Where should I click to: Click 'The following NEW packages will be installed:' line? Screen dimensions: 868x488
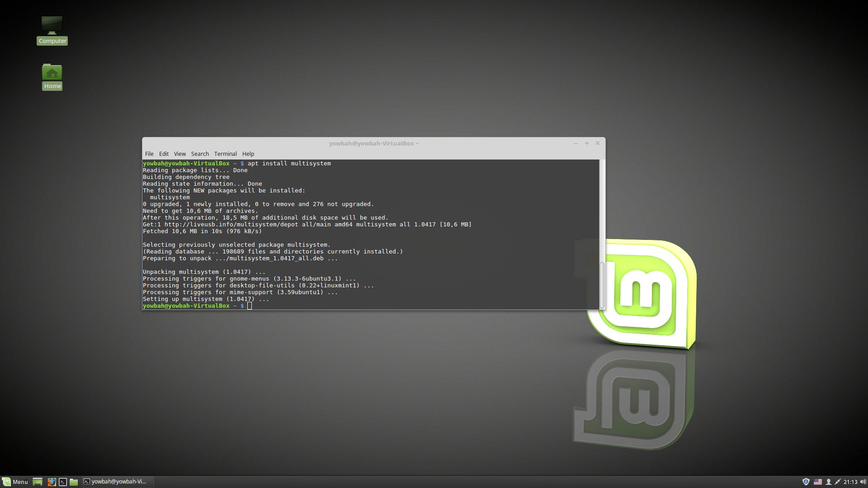pyautogui.click(x=224, y=191)
